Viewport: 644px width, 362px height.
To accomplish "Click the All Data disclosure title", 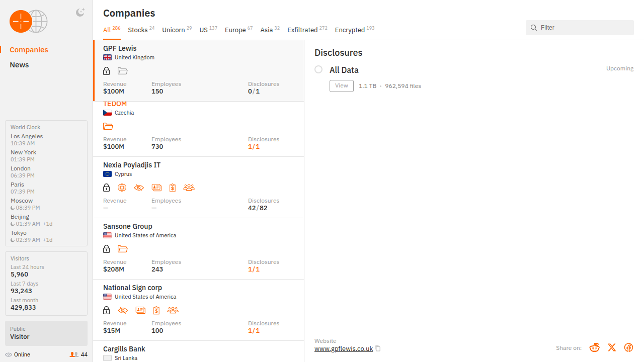I will click(x=344, y=70).
